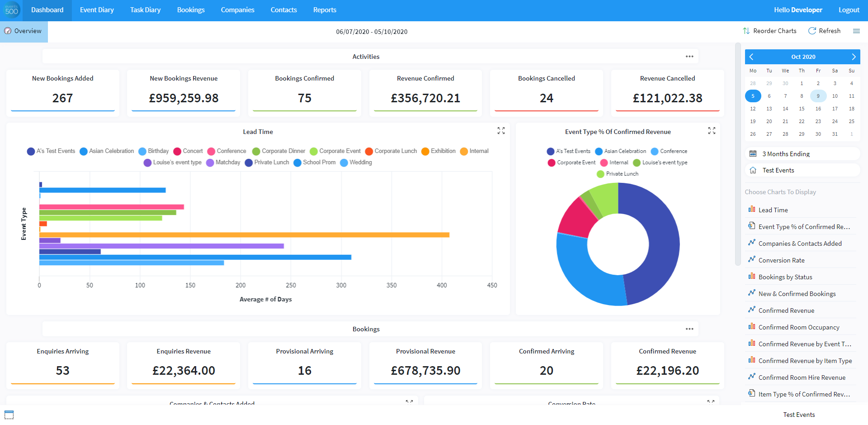Toggle Concert legend in Lead Time chart
Image resolution: width=868 pixels, height=425 pixels.
click(188, 151)
